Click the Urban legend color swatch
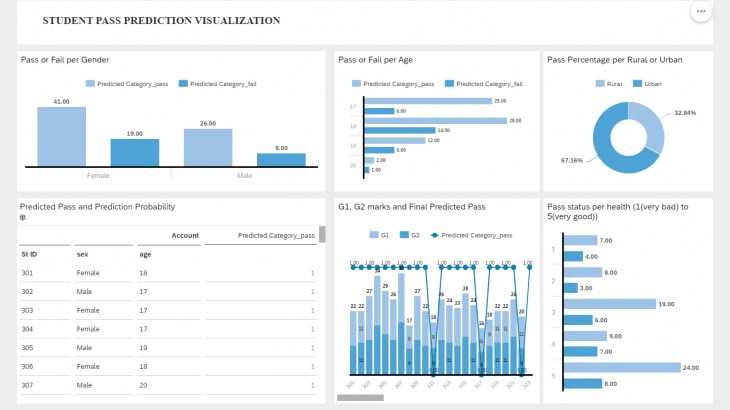 click(638, 84)
